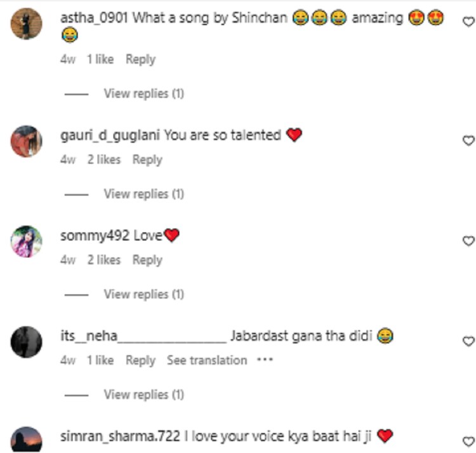
Task: Expand replies under gauri_d_guglani's comment
Action: click(x=144, y=194)
